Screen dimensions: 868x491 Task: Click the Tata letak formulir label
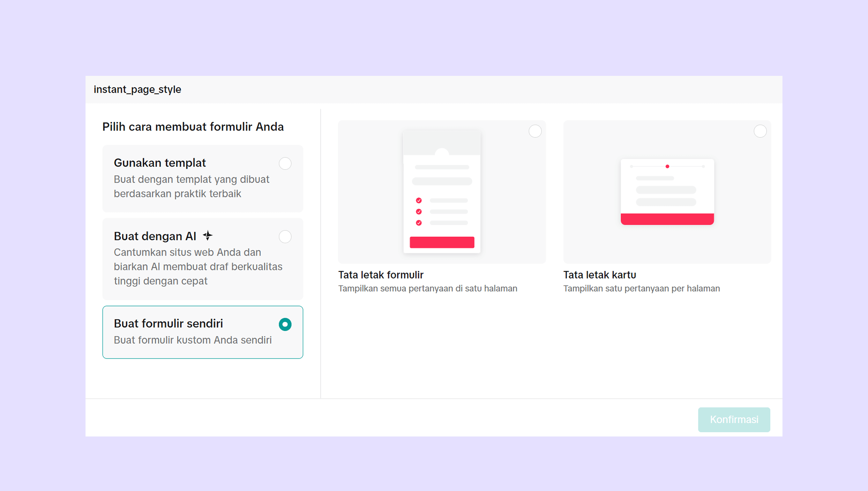pos(381,275)
